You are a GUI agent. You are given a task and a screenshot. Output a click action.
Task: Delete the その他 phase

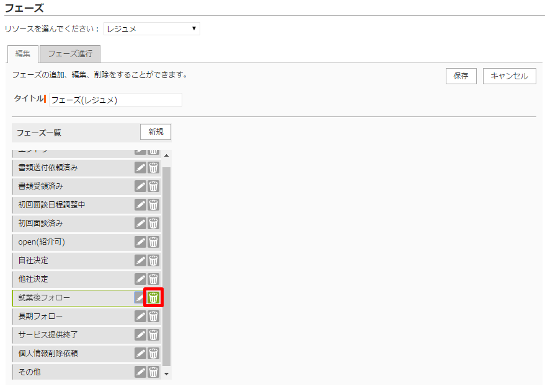coord(153,372)
